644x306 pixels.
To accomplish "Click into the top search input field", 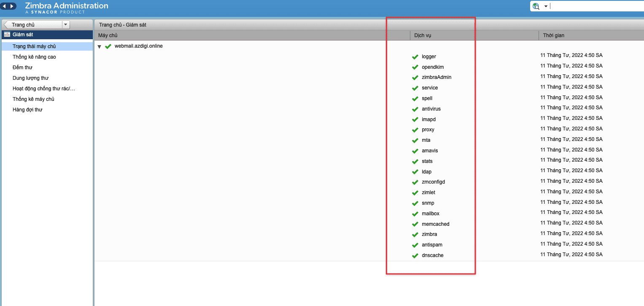I will tap(595, 6).
